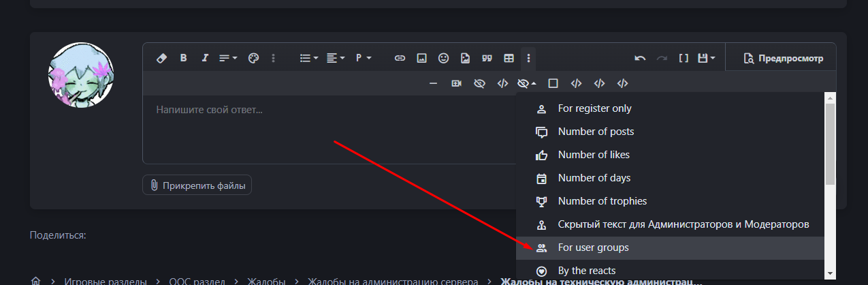Open the text color palette
Screen dimensions: 868x285
click(x=253, y=58)
